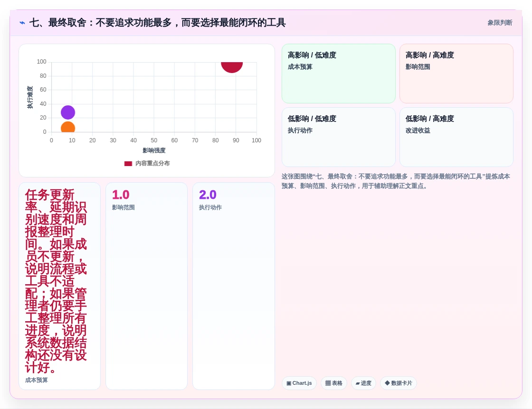Click 成本预算 text in green quadrant card
The width and height of the screenshot is (532, 409).
300,67
